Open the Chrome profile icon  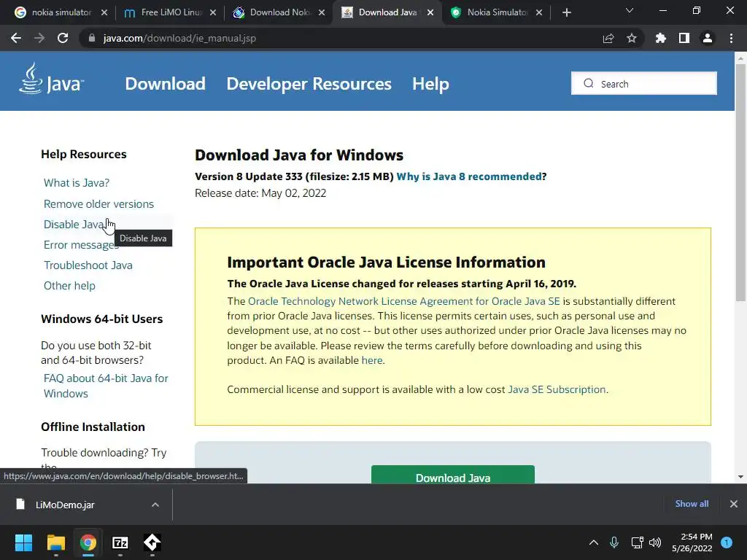708,38
